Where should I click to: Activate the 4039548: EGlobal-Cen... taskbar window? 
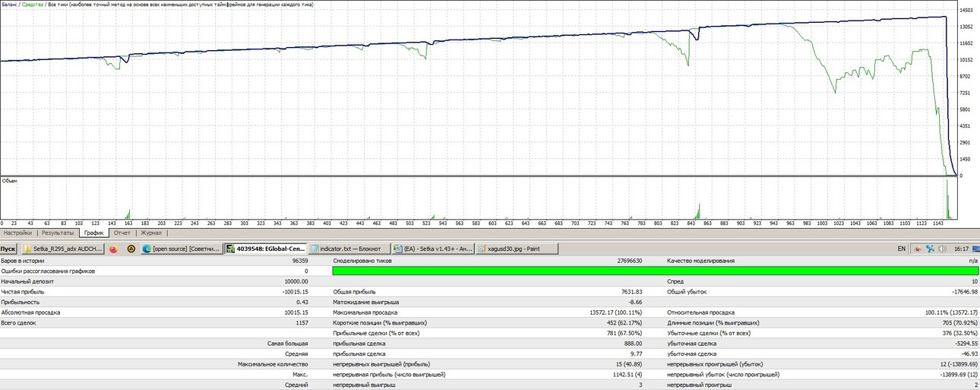pos(266,249)
